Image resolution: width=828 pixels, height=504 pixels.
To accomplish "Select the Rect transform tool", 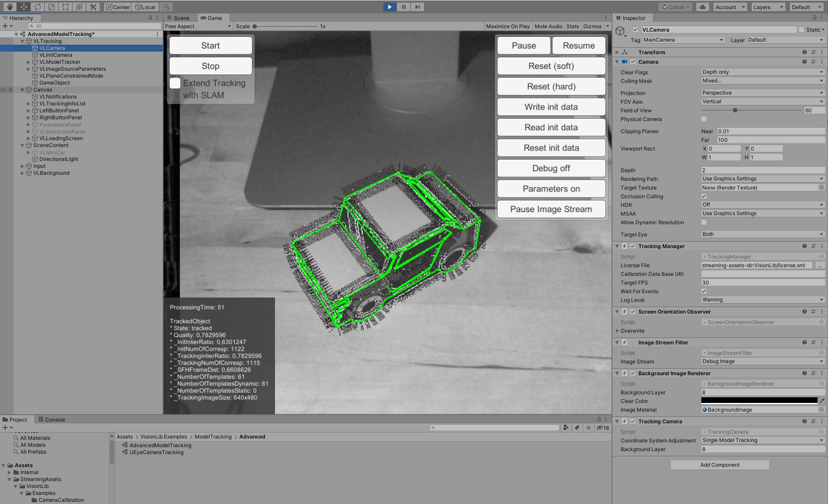I will pos(65,7).
